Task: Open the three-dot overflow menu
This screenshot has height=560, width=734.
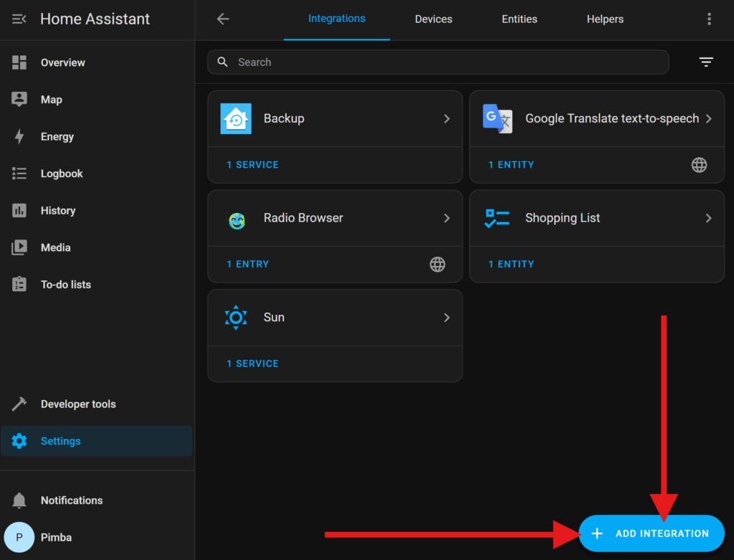Action: pos(709,19)
